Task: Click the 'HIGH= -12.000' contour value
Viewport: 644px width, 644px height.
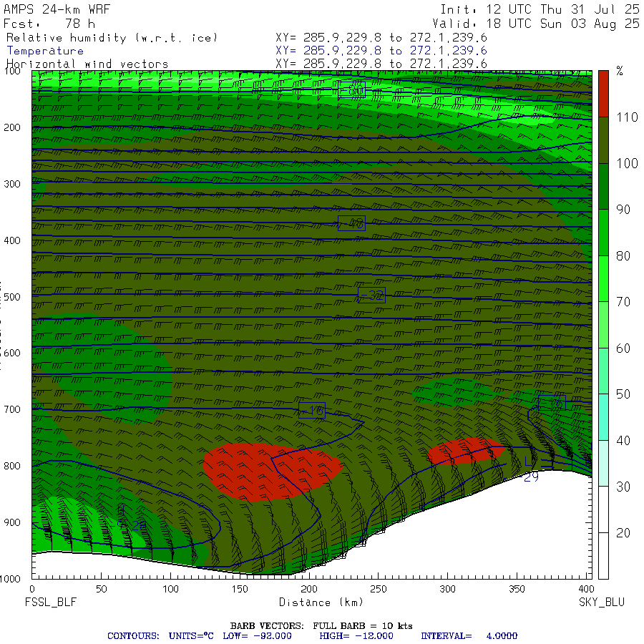Action: (x=356, y=636)
